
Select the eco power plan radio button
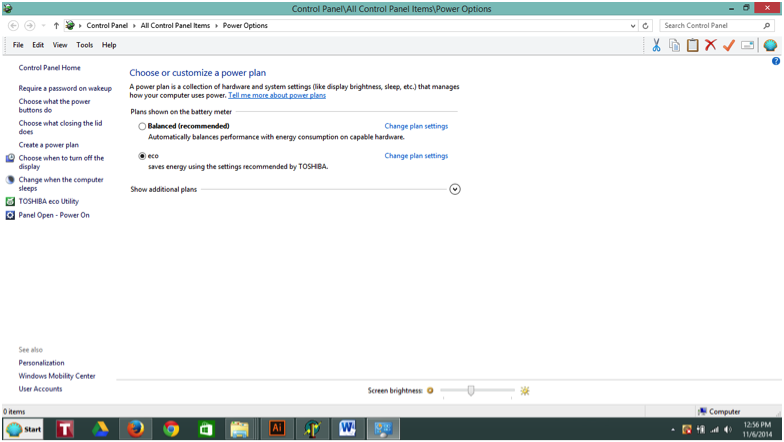coord(142,156)
